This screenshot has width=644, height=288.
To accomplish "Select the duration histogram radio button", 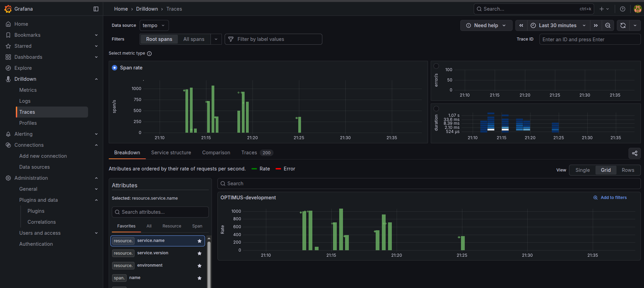I will pyautogui.click(x=436, y=109).
